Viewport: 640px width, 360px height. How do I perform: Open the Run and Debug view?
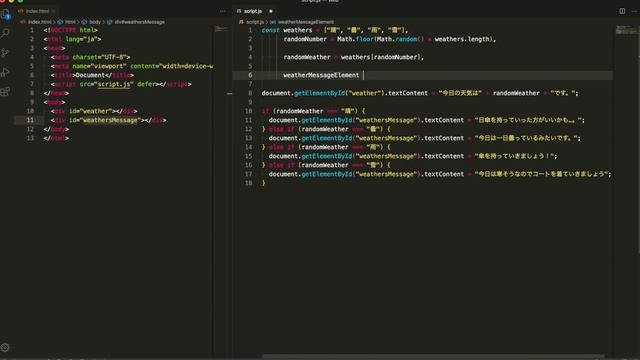point(6,72)
